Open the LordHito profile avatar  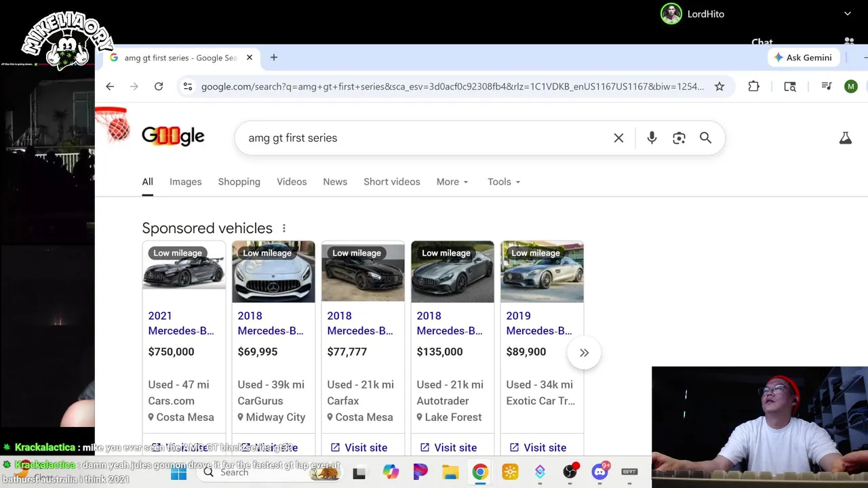click(671, 14)
